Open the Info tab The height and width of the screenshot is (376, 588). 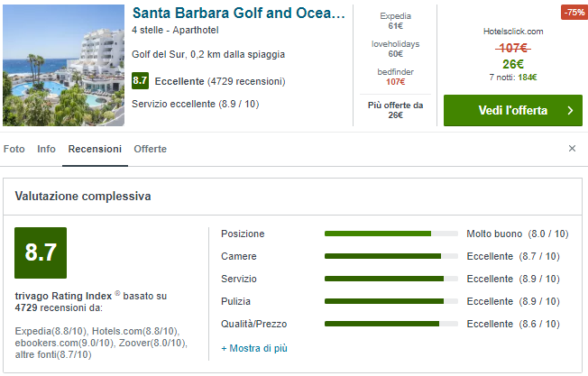47,149
